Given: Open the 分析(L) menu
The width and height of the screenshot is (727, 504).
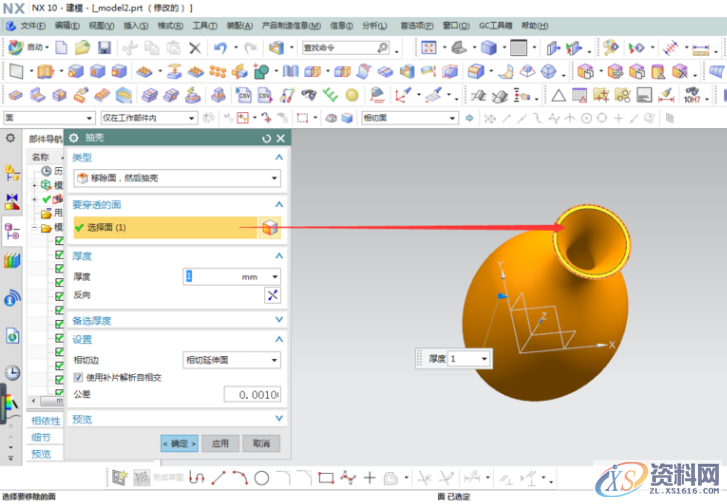Looking at the screenshot, I should click(x=374, y=24).
